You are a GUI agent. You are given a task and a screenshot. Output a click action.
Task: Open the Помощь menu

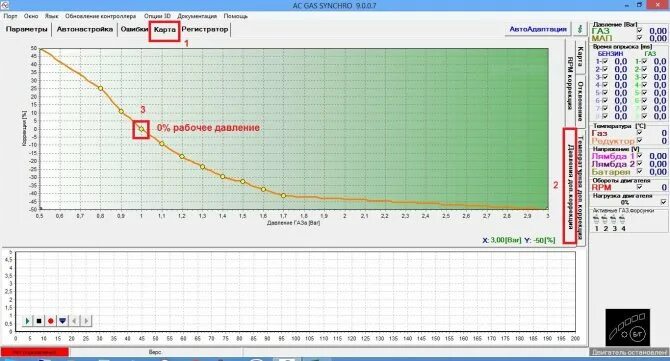tap(235, 16)
